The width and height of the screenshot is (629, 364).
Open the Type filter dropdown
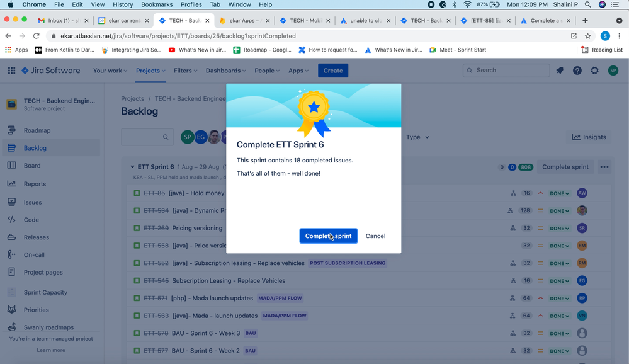coord(417,137)
